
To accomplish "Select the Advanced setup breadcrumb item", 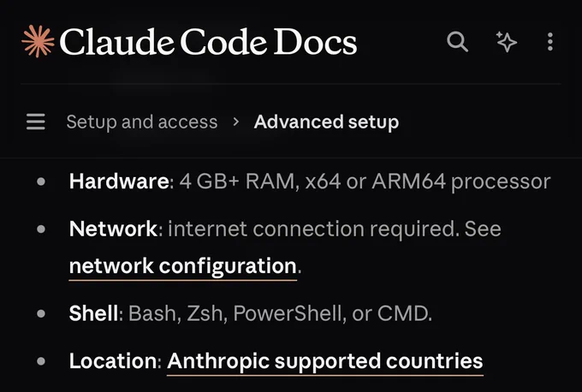I will 326,122.
